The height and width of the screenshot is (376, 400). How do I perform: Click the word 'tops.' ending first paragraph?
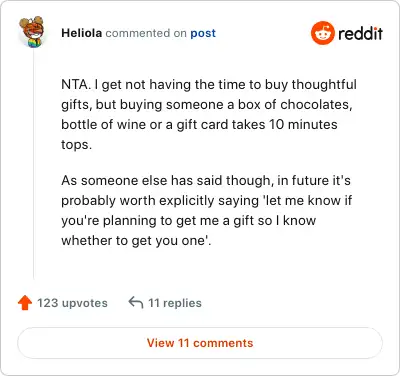pos(76,145)
